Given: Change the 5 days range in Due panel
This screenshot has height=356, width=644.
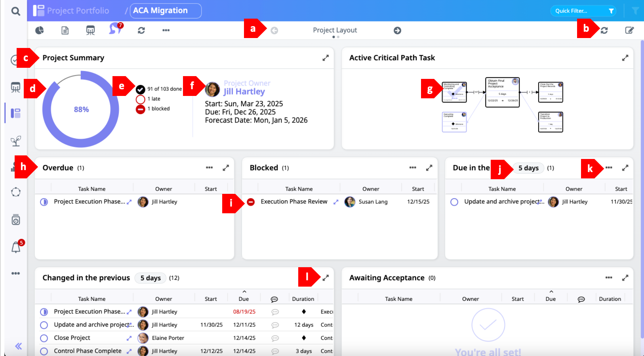Looking at the screenshot, I should coord(528,168).
